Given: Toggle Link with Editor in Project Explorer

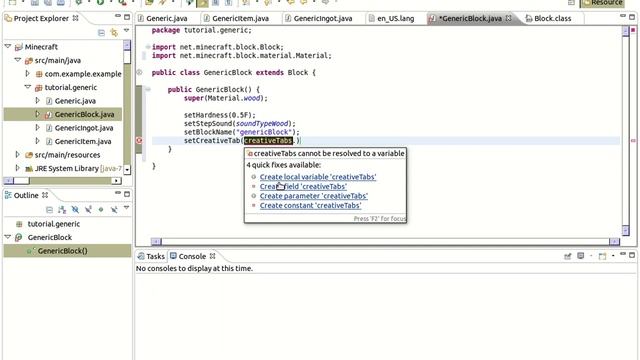Looking at the screenshot, I should pyautogui.click(x=114, y=33).
